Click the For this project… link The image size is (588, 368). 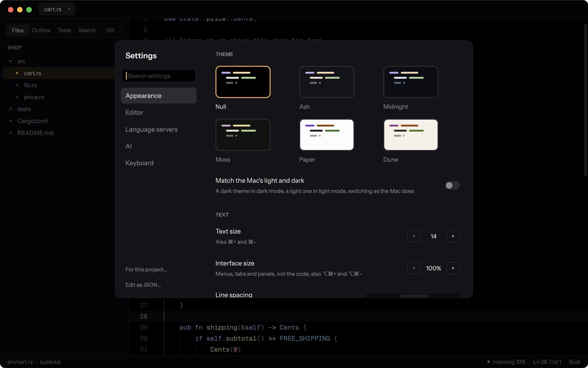[146, 269]
